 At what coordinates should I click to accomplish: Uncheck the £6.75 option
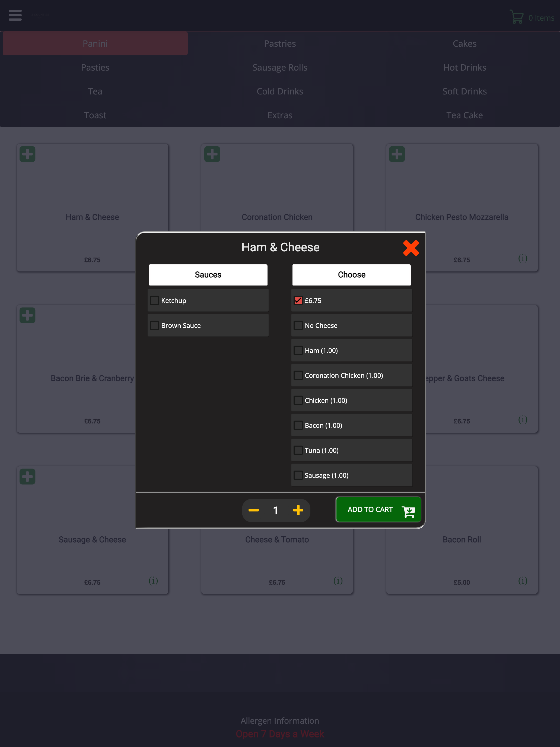tap(298, 300)
